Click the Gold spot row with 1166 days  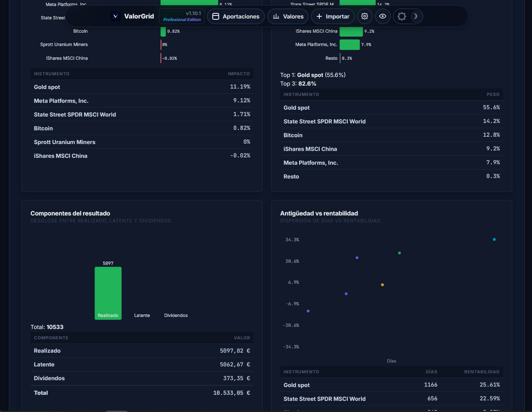pyautogui.click(x=391, y=385)
